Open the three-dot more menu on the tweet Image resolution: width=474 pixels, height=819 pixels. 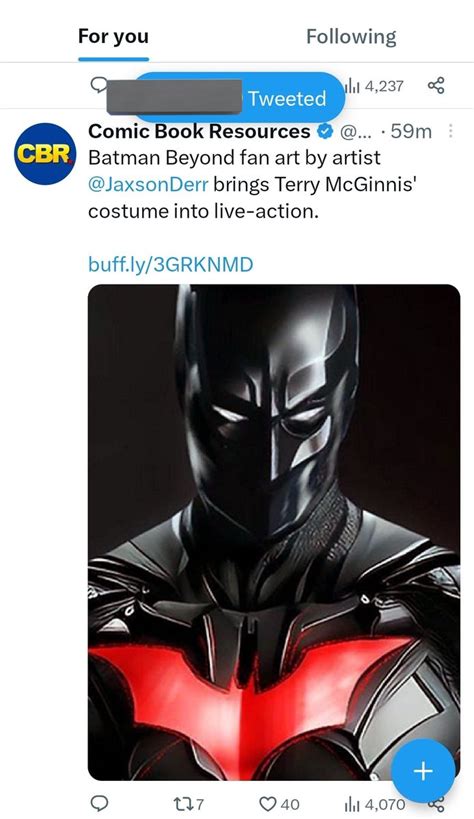point(450,132)
